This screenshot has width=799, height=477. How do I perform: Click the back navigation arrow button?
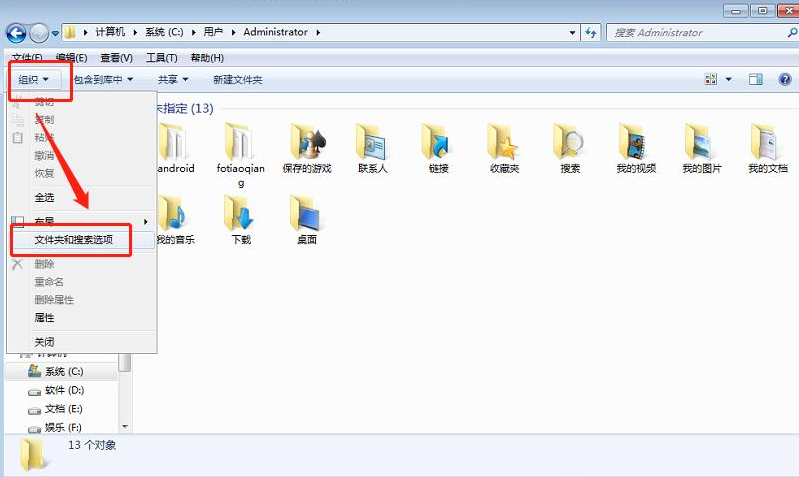17,33
